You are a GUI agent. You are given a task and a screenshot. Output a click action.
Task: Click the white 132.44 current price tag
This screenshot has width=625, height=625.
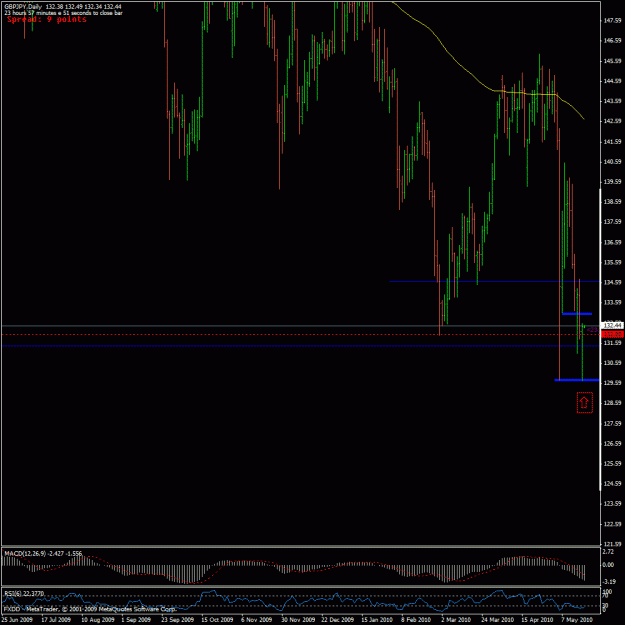tap(613, 325)
